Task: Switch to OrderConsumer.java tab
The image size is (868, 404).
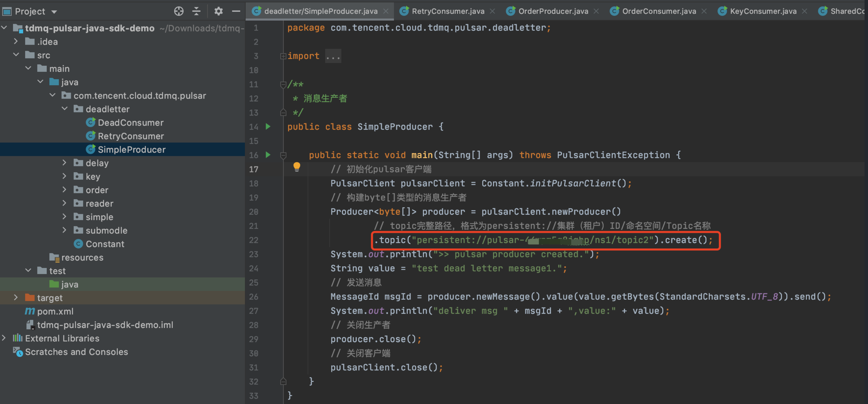Action: (659, 11)
